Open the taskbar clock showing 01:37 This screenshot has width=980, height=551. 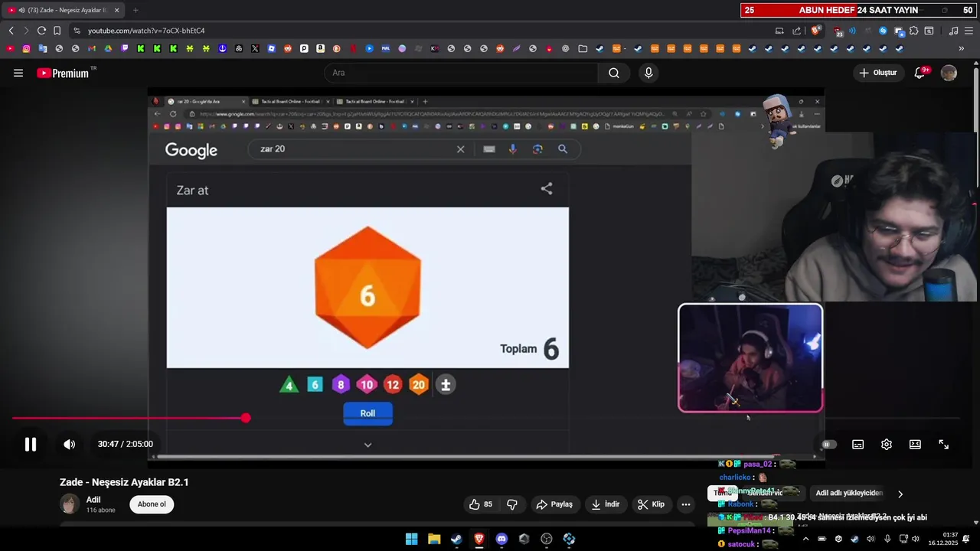tap(943, 539)
